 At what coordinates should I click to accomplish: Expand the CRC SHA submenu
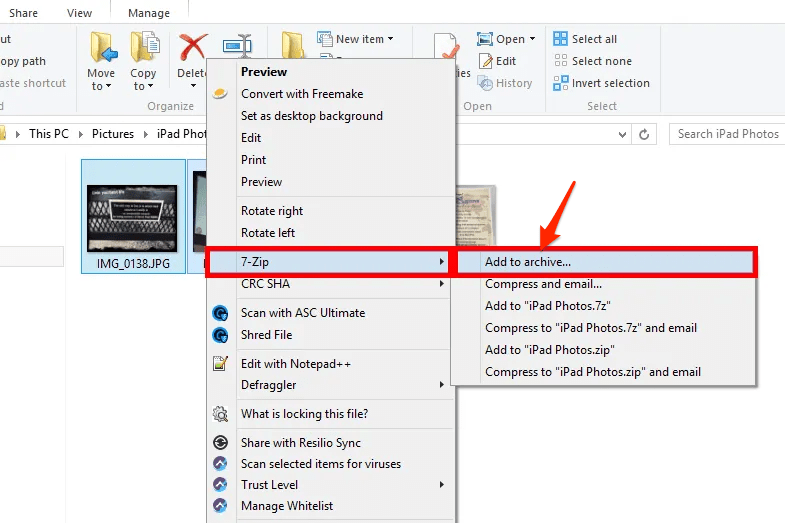click(330, 284)
